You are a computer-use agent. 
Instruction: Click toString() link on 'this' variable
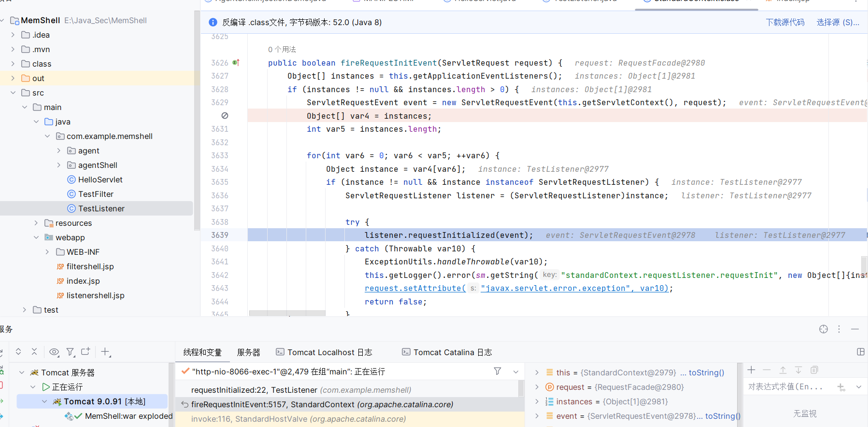click(x=707, y=372)
